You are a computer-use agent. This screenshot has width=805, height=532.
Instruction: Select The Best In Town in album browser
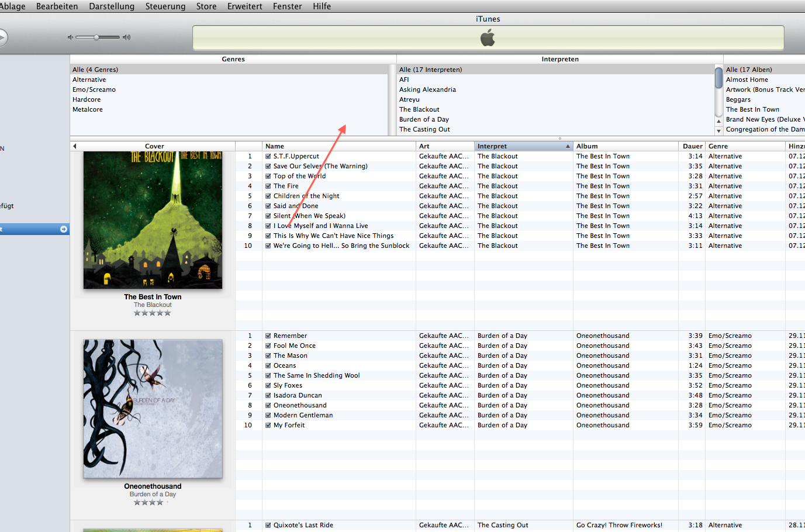click(764, 109)
